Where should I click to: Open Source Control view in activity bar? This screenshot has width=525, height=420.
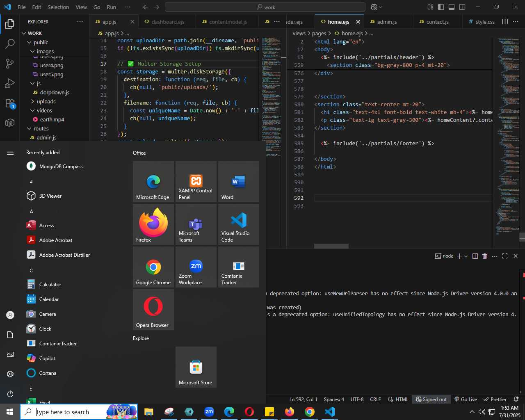click(10, 64)
